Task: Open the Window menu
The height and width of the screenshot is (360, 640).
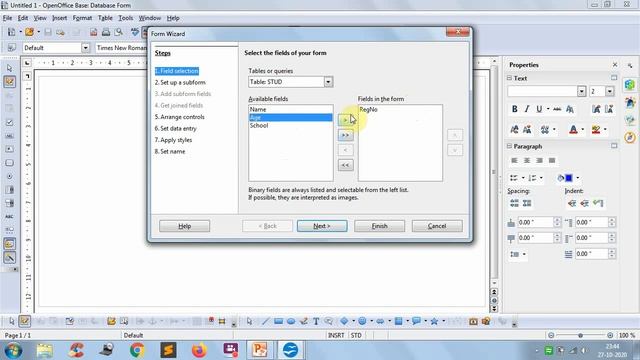Action: pyautogui.click(x=150, y=18)
